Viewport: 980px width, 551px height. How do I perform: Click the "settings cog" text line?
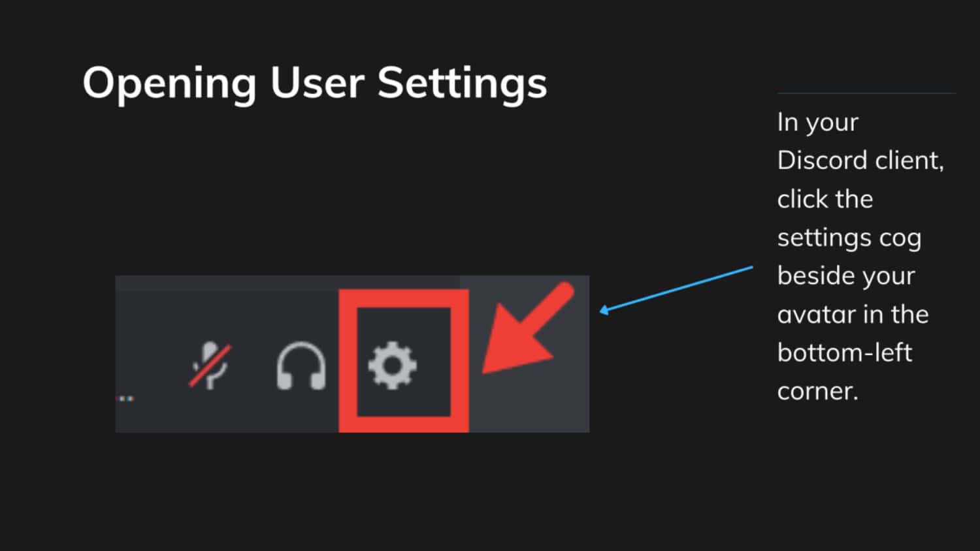point(849,238)
